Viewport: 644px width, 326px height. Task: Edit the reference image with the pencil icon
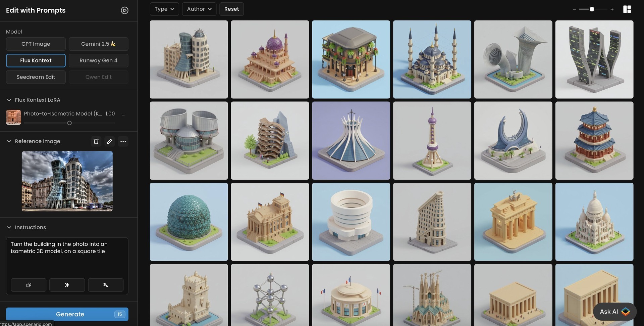[x=109, y=141]
